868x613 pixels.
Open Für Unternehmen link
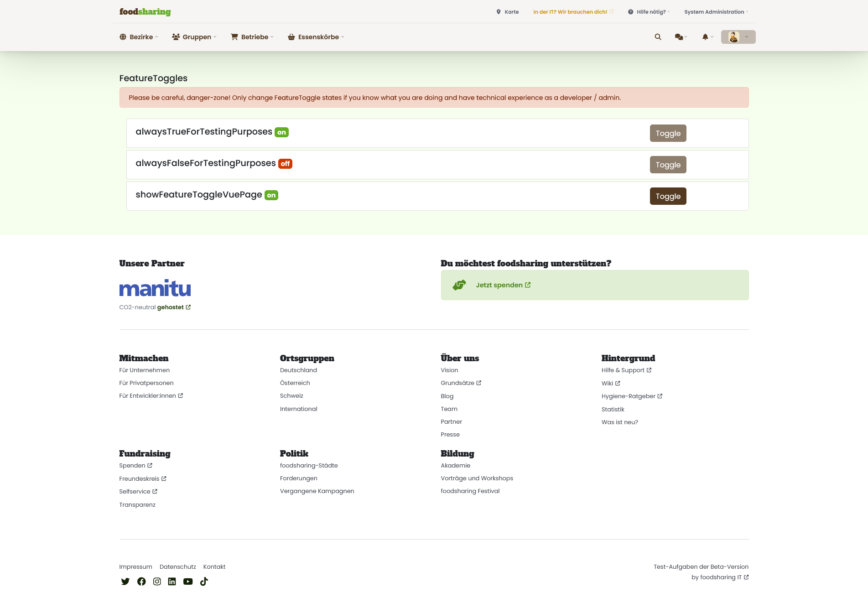click(x=144, y=370)
